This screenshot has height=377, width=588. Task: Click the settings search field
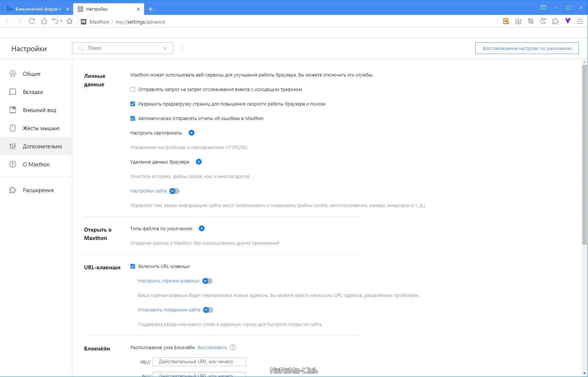click(123, 48)
